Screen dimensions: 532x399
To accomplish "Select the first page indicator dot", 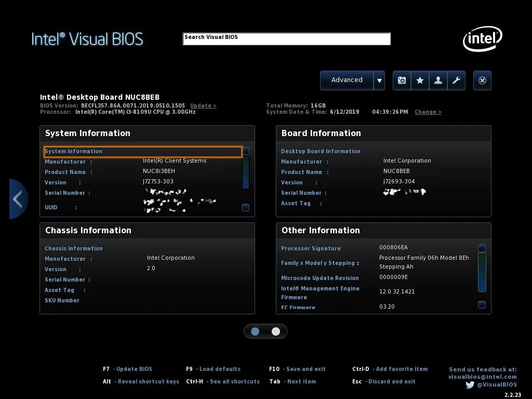I will pos(255,331).
